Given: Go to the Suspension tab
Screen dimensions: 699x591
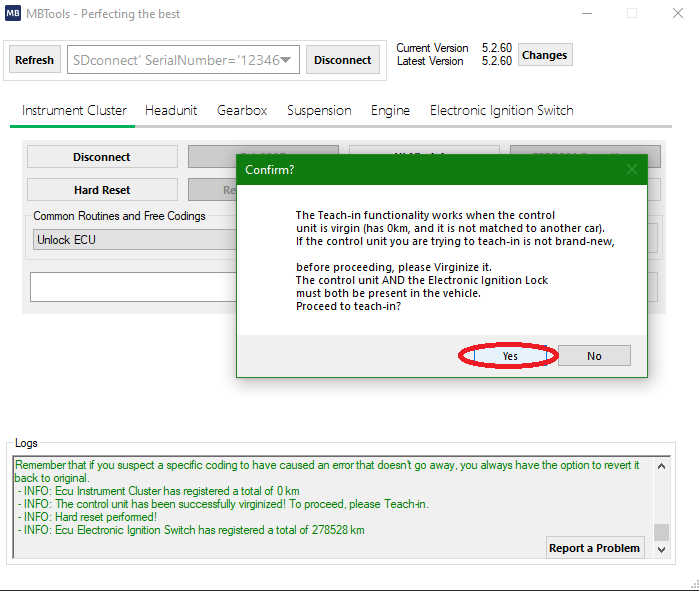Looking at the screenshot, I should coord(319,110).
